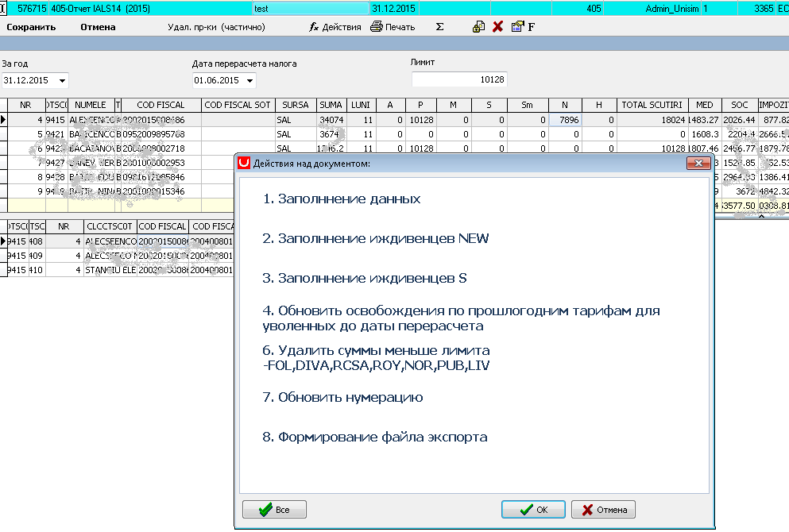This screenshot has width=789, height=532.
Task: Click the cell with value 18024
Action: click(652, 120)
